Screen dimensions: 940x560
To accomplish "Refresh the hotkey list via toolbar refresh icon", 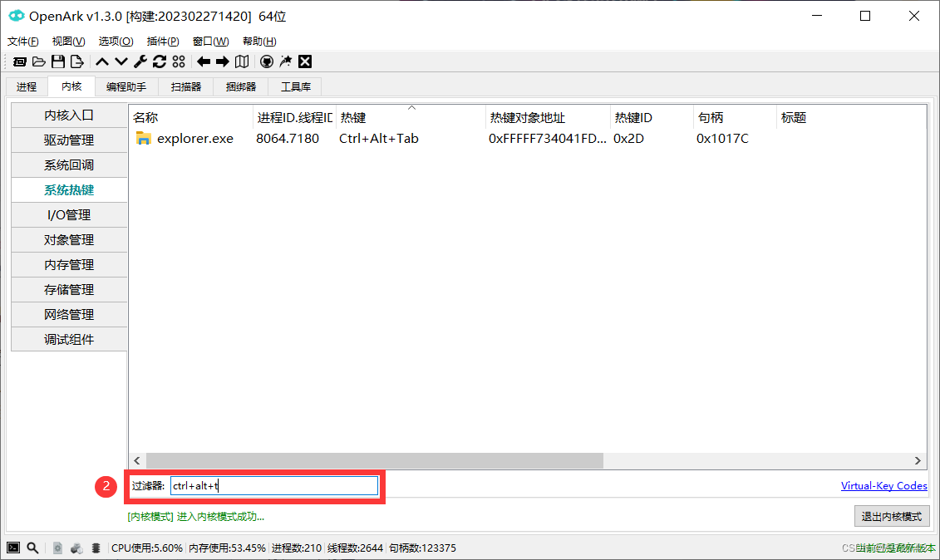I will (x=160, y=61).
